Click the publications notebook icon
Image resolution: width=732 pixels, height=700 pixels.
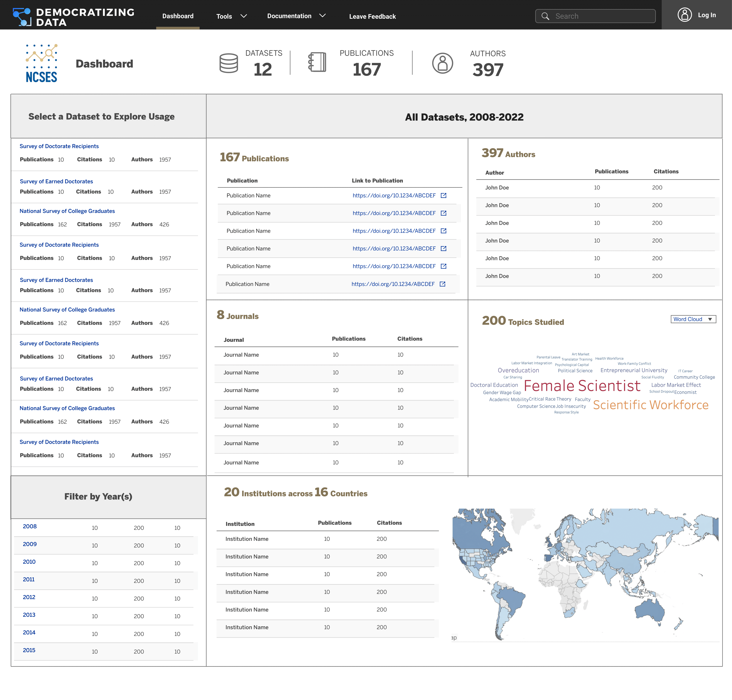(x=317, y=62)
